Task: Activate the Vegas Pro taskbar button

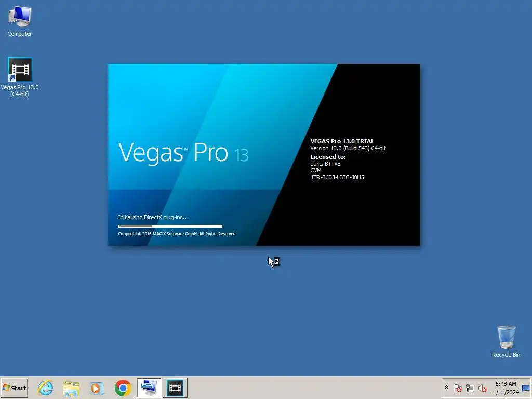Action: point(175,388)
